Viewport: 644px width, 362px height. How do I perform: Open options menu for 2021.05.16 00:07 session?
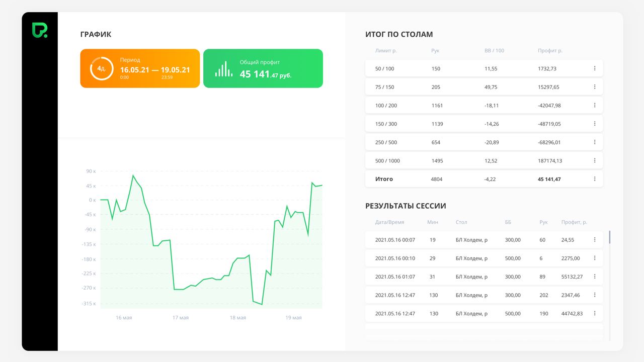pos(595,240)
